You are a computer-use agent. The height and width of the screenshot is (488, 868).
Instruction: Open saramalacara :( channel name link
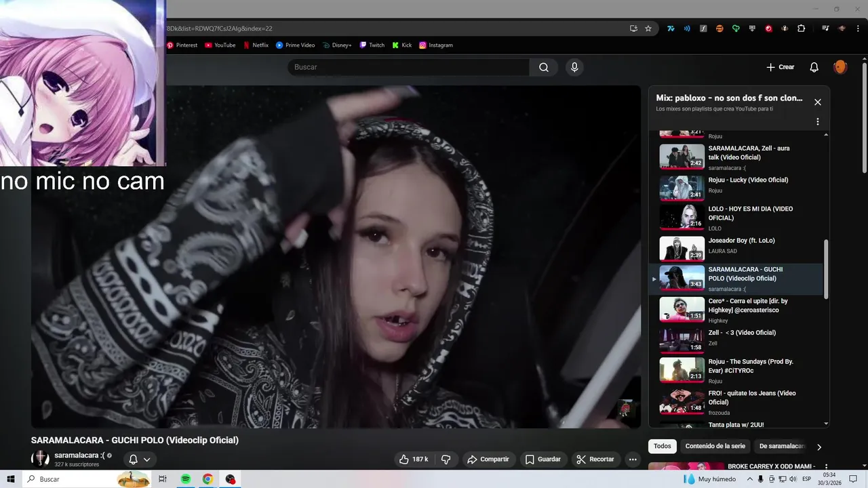pyautogui.click(x=79, y=455)
